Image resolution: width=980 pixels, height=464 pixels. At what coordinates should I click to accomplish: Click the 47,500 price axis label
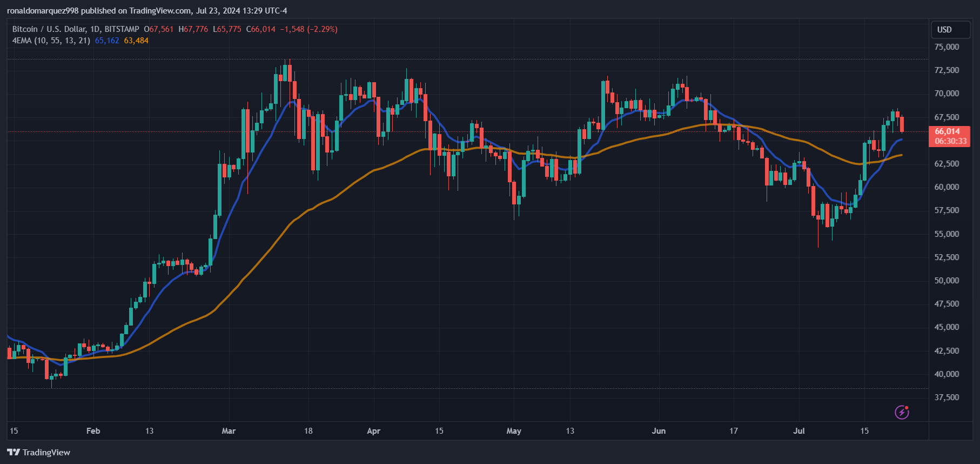click(947, 304)
